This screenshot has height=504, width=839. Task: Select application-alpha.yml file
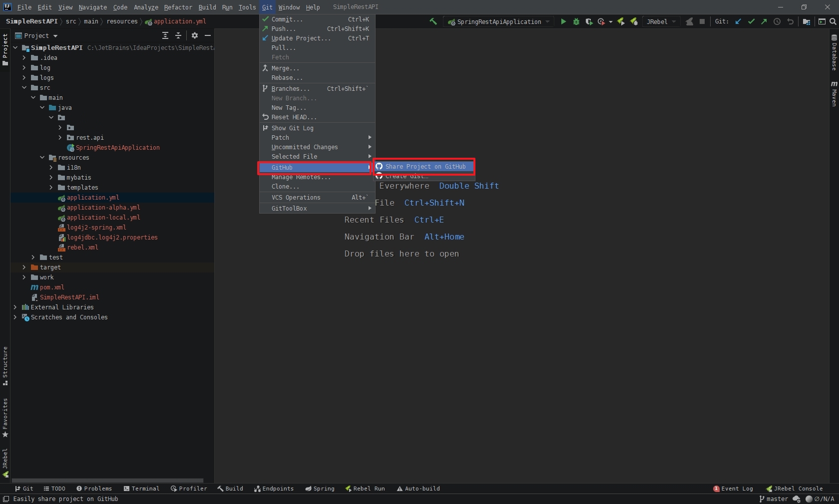click(x=103, y=207)
